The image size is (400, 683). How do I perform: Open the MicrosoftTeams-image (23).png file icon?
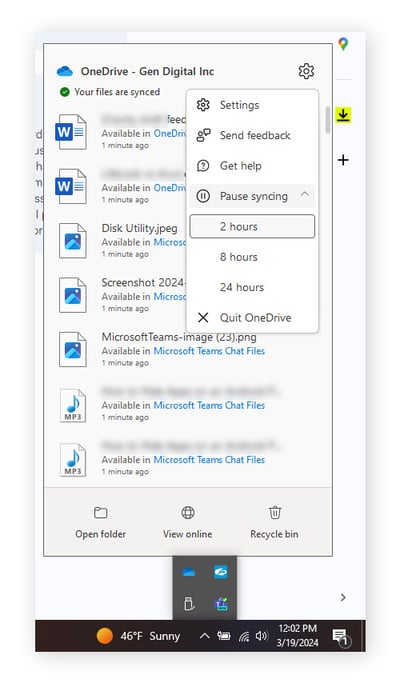[x=73, y=350]
